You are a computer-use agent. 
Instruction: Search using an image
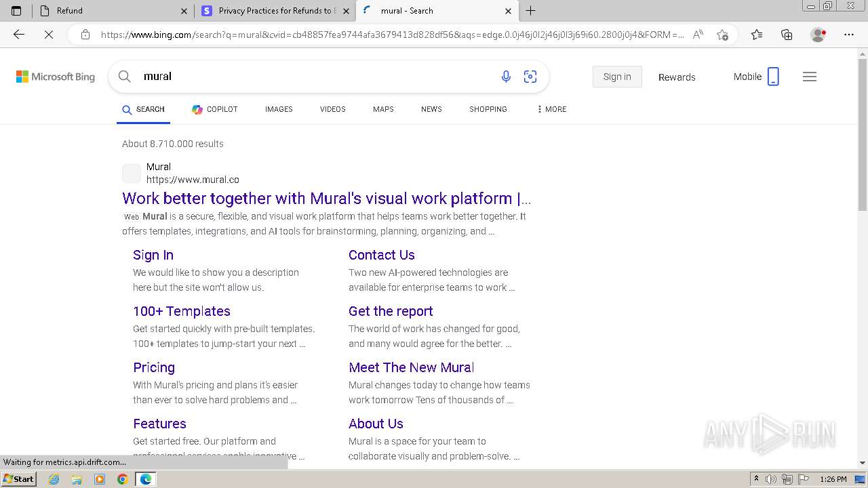[x=530, y=77]
